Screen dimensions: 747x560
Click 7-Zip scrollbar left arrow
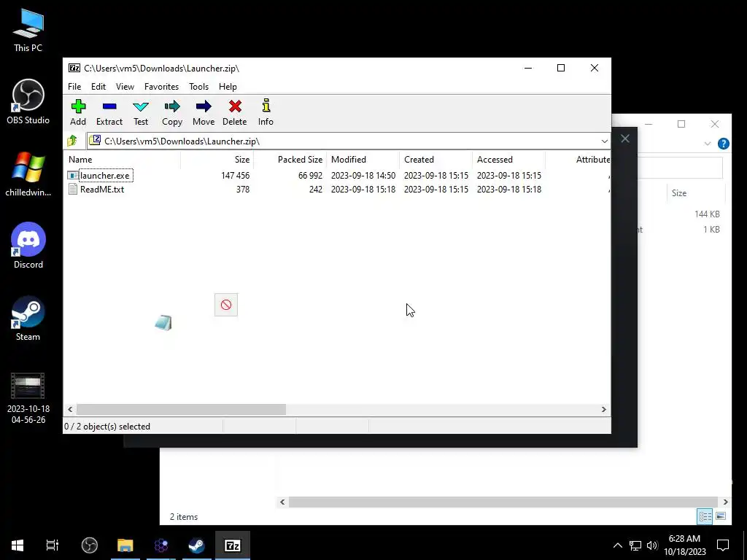click(71, 410)
